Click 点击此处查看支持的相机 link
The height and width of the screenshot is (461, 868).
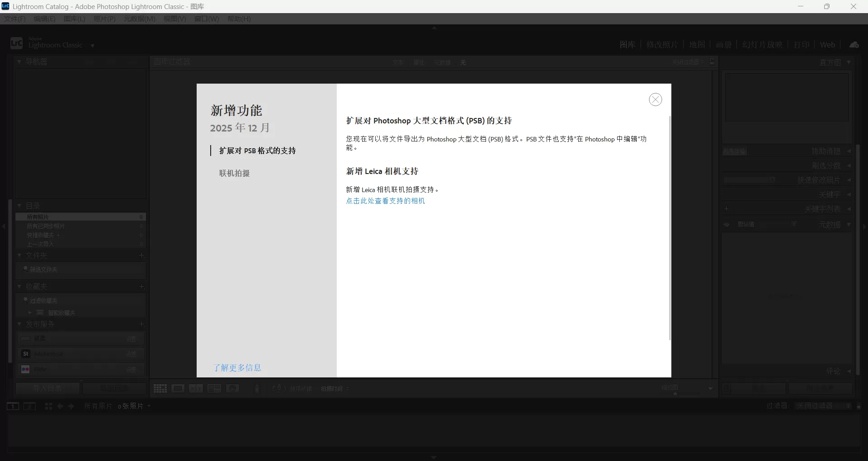click(x=385, y=201)
